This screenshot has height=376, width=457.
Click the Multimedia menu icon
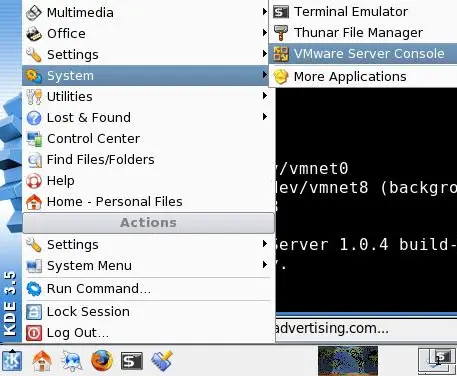(x=34, y=13)
